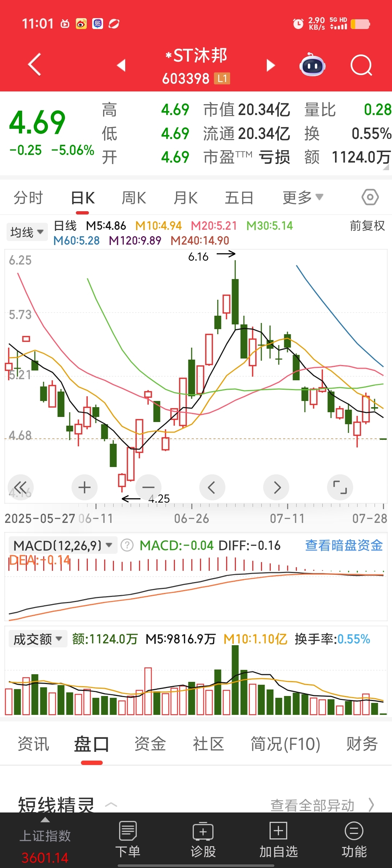The width and height of the screenshot is (392, 868).
Task: Tap 查看暗盘资金 link
Action: (x=344, y=545)
